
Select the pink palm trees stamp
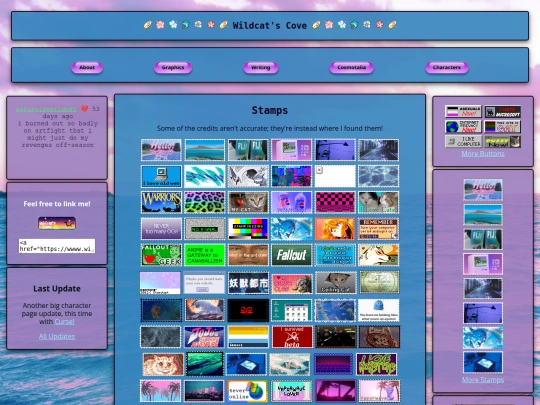coord(160,391)
